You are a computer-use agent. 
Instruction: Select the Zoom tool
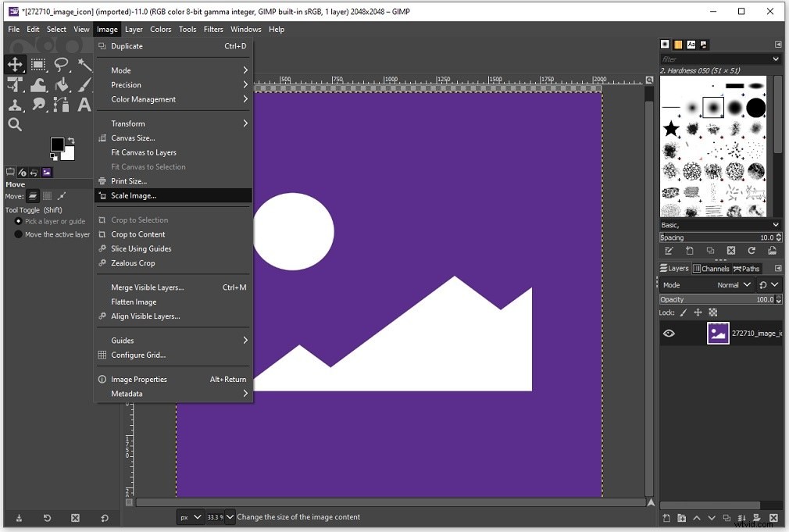[x=16, y=123]
